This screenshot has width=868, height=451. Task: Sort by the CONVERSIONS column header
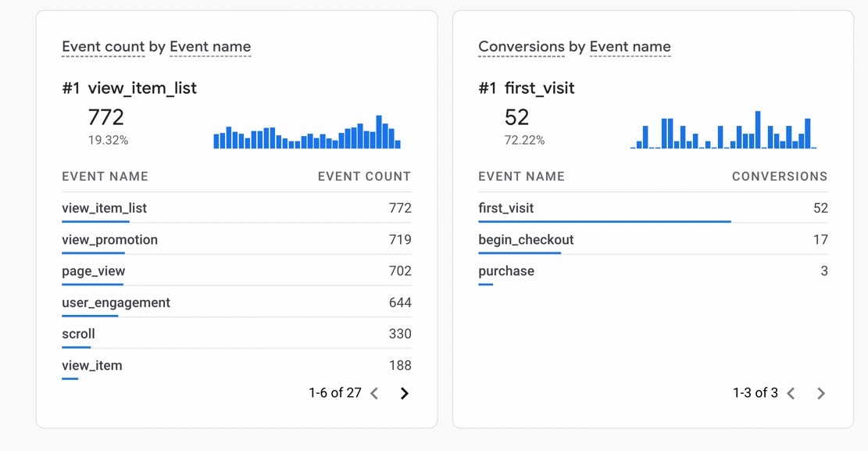click(x=779, y=176)
